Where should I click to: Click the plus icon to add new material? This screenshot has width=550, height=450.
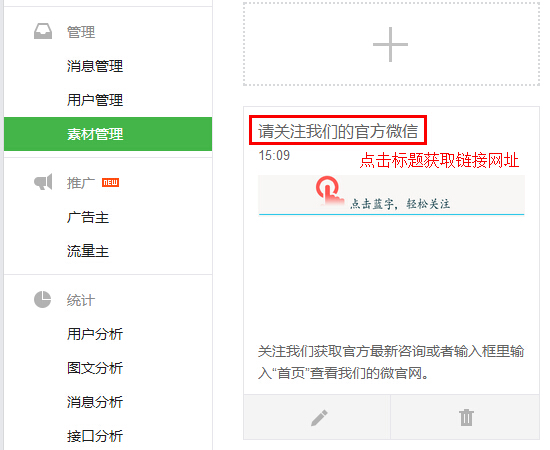390,45
